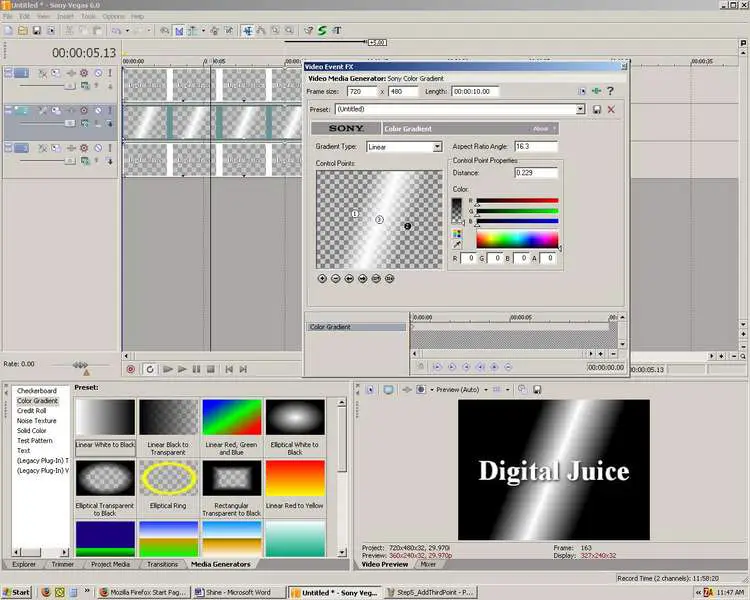Screen dimensions: 750x600
Task: Select control point 2 in gradient preview
Action: [x=407, y=226]
